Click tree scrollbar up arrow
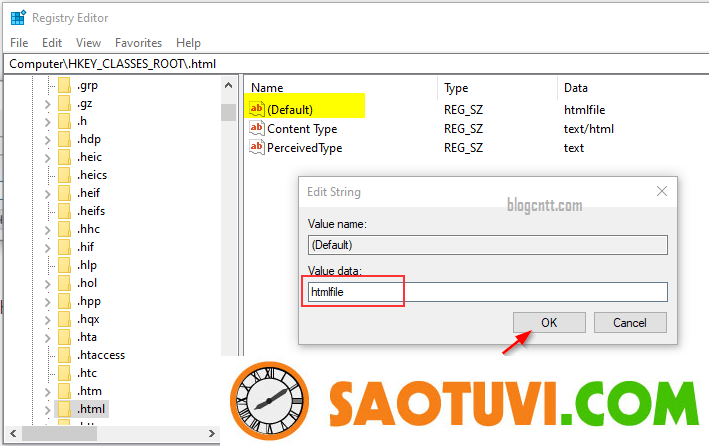 (x=228, y=85)
